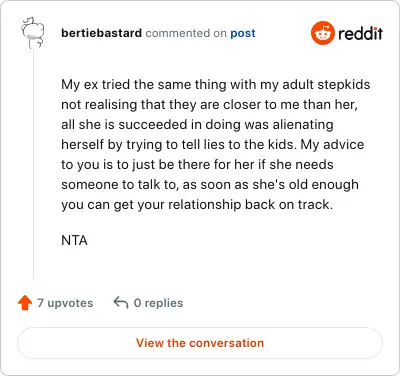400x376 pixels.
Task: Click the word "relationship" in the comment
Action: click(204, 204)
